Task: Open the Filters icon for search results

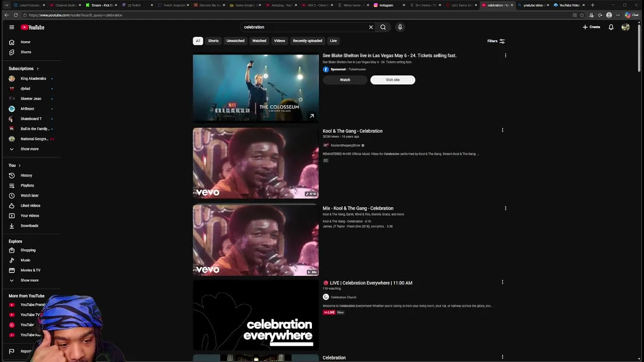Action: point(502,41)
